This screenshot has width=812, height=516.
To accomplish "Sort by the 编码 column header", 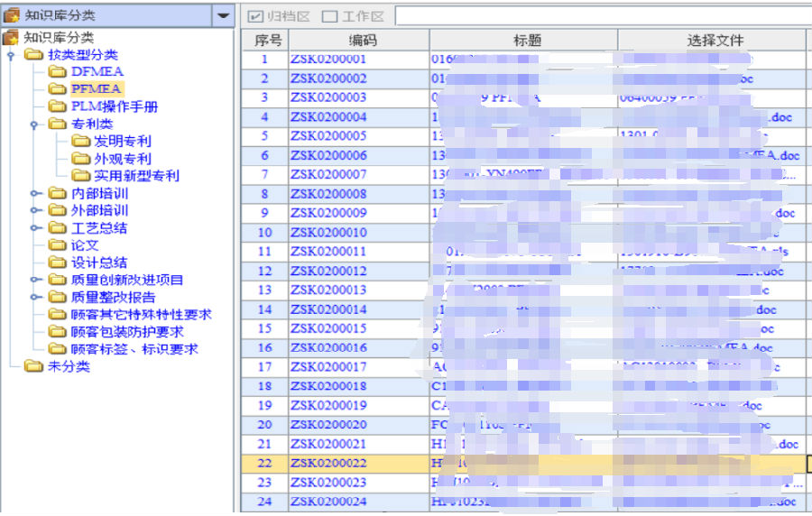I will (x=358, y=40).
